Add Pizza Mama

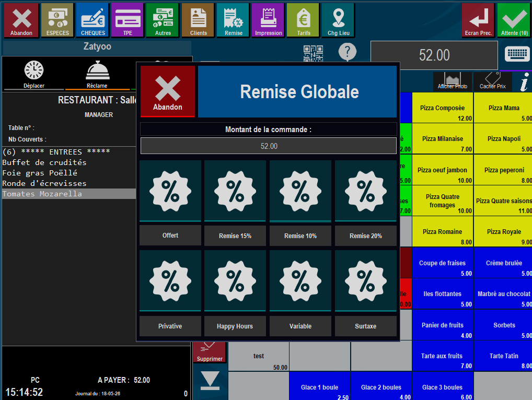[x=503, y=108]
